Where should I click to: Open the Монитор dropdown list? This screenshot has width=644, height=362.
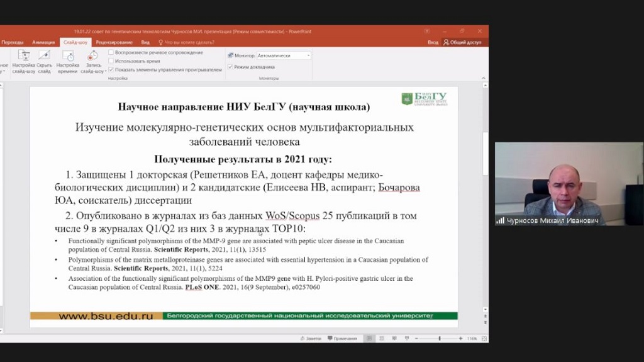(308, 55)
